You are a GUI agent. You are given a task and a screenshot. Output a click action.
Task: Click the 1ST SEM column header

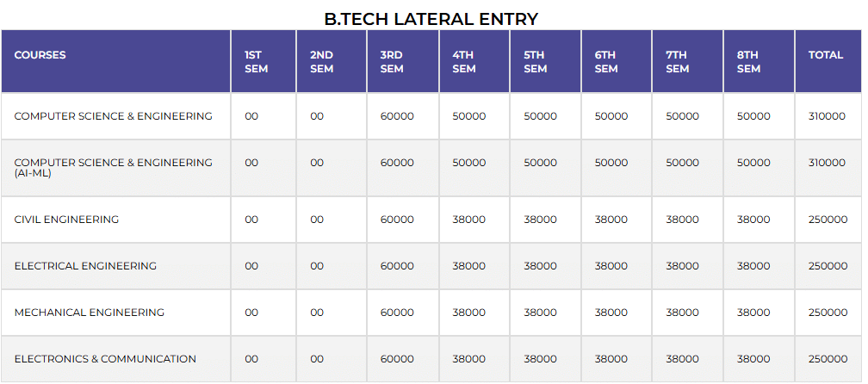click(x=256, y=62)
